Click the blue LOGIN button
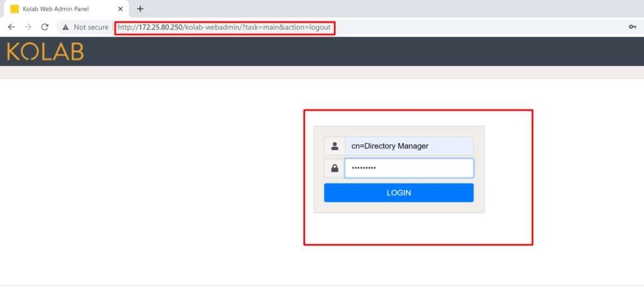This screenshot has width=644, height=286. 399,193
